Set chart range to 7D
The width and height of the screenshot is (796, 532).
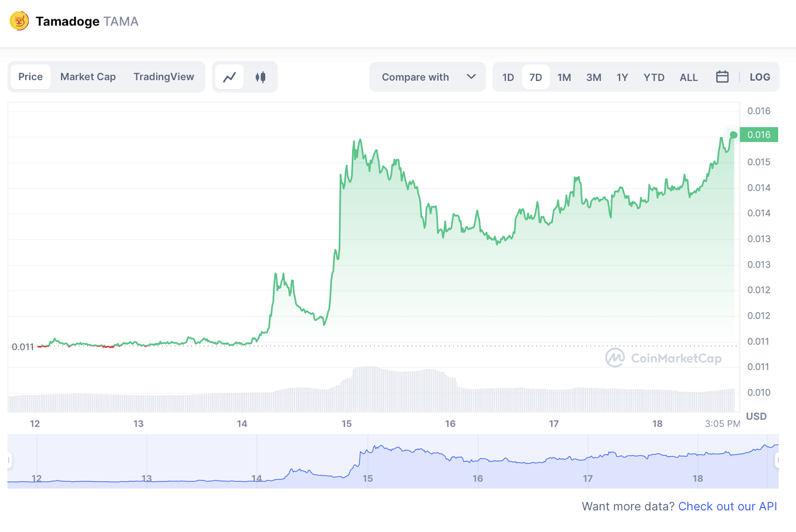click(535, 77)
